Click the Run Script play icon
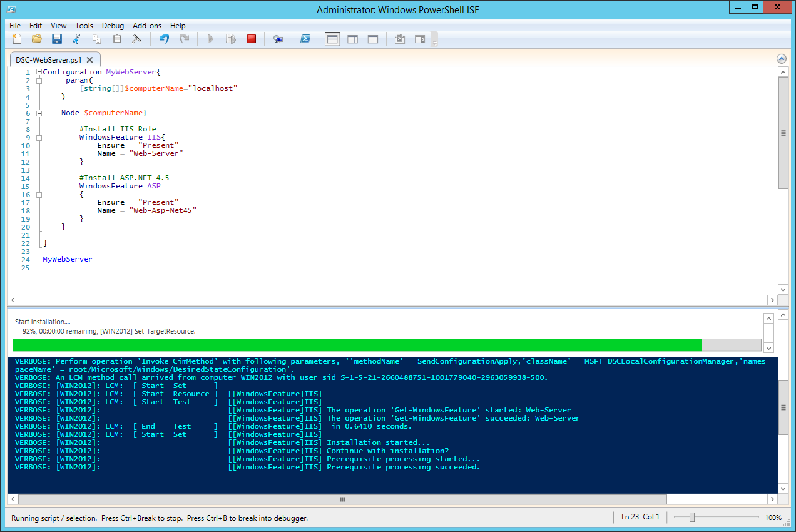 pos(211,39)
